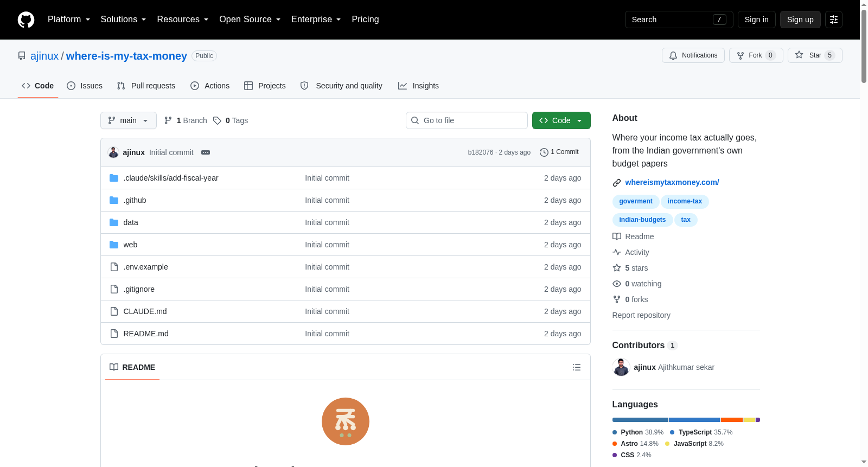Star this repository

click(x=815, y=55)
